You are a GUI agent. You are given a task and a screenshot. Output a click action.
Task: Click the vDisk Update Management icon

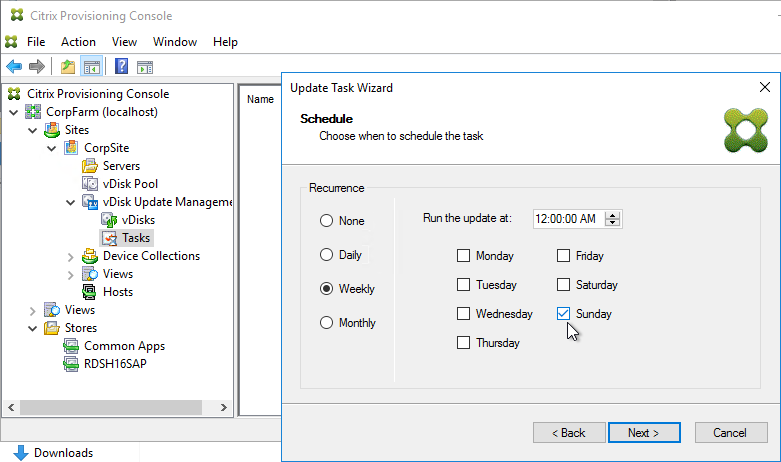point(90,202)
